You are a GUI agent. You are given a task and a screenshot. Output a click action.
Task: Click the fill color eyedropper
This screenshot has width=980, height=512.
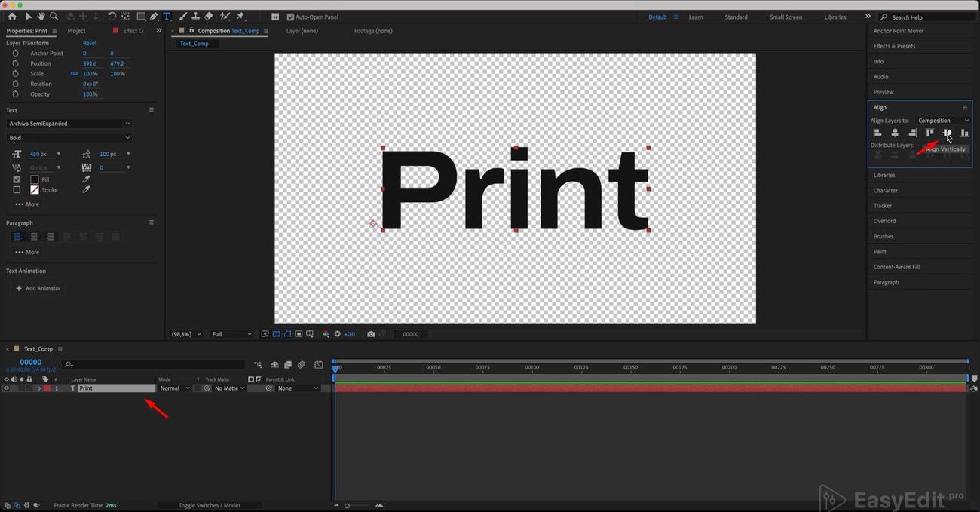(x=86, y=179)
